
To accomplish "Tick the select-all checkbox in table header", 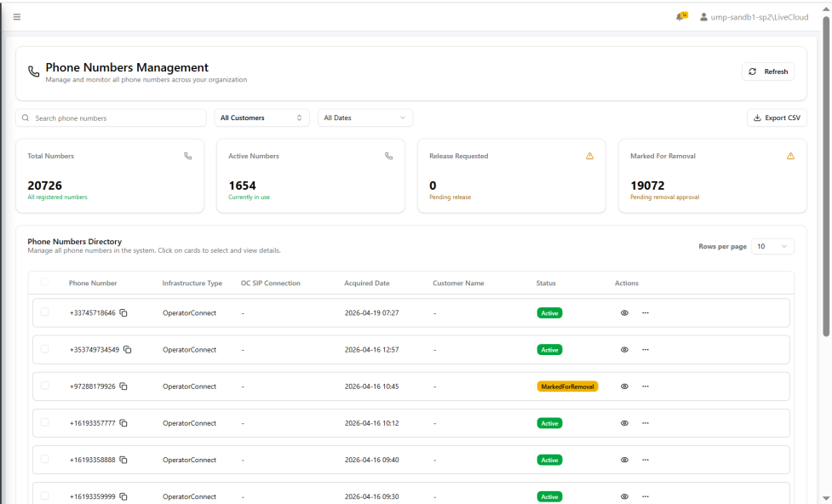I will pyautogui.click(x=44, y=283).
